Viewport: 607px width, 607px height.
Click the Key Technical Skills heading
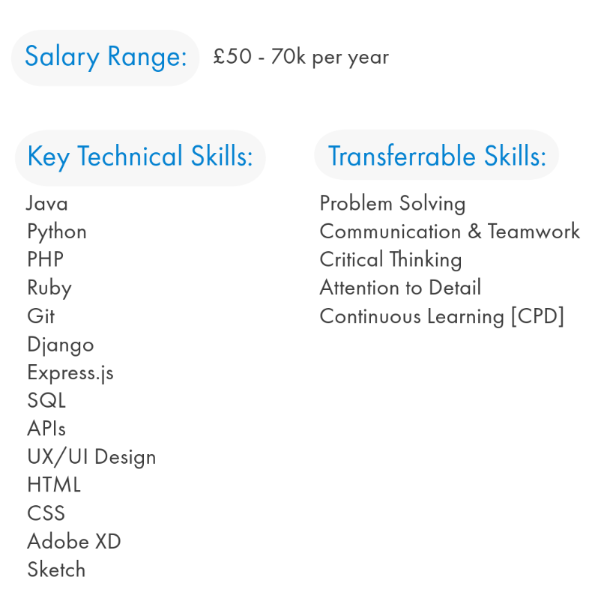click(140, 158)
